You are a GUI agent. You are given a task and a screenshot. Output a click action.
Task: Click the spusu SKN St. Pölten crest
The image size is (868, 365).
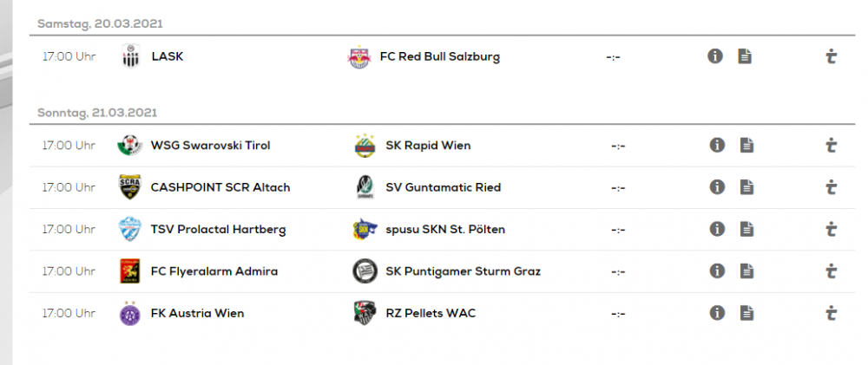pos(365,229)
